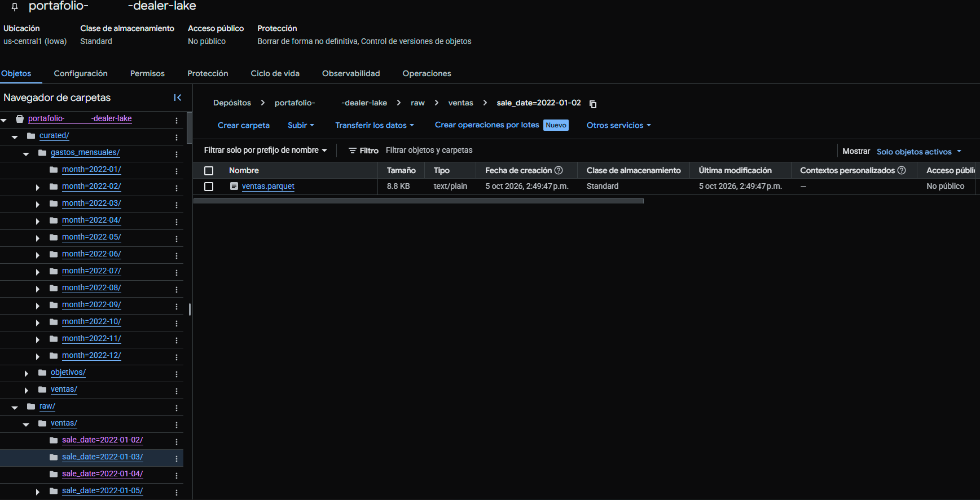Viewport: 980px width, 500px height.
Task: Click the bucket icon in folder tree
Action: point(20,119)
